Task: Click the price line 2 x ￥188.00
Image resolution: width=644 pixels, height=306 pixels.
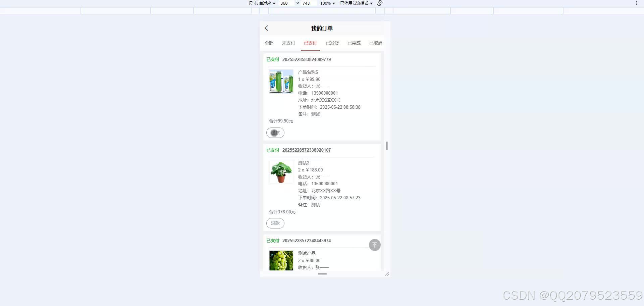Action: point(311,170)
